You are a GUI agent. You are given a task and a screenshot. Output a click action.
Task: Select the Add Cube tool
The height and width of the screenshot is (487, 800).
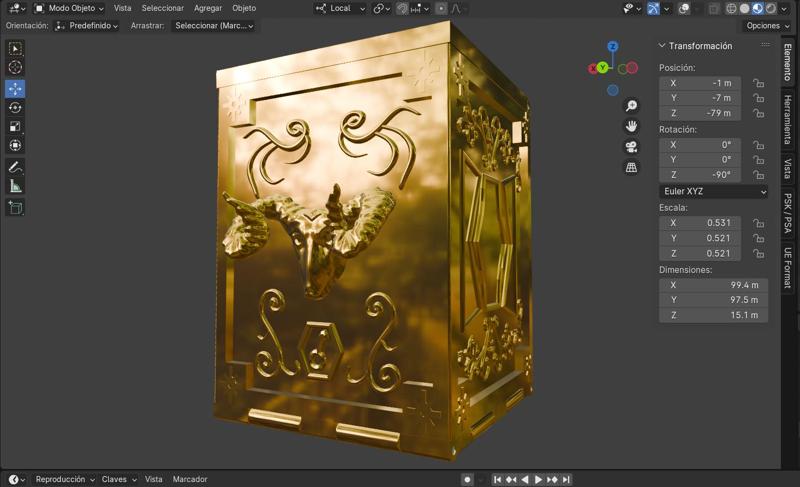(15, 207)
